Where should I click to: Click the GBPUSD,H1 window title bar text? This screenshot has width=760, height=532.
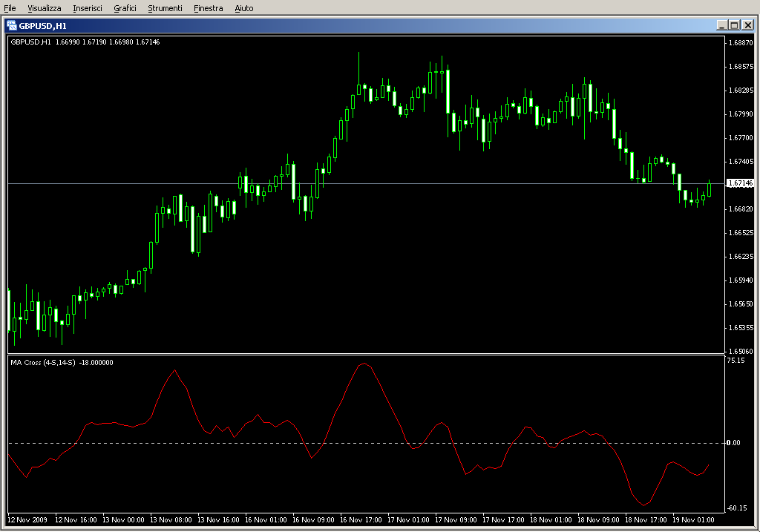click(x=42, y=26)
